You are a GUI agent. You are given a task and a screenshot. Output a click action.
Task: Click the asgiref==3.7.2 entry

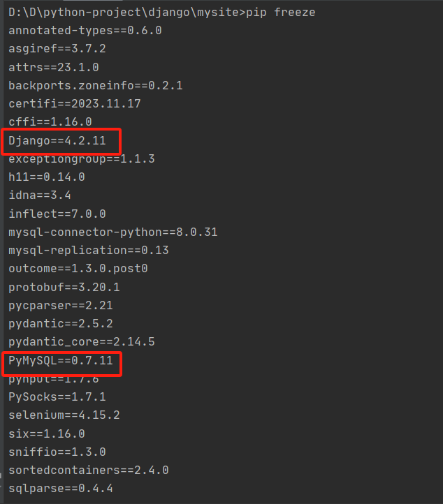(57, 49)
